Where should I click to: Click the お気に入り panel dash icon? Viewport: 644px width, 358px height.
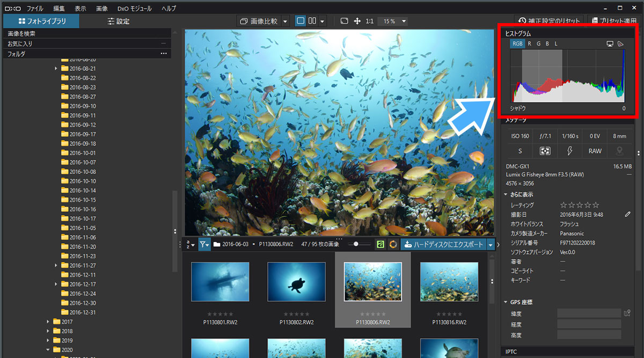click(163, 43)
